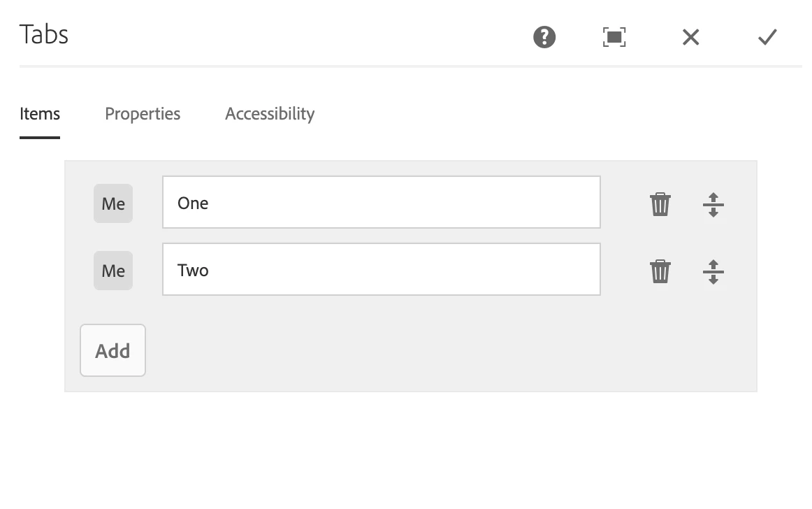Click the word "Two" in the second item
This screenshot has width=812, height=509.
193,270
